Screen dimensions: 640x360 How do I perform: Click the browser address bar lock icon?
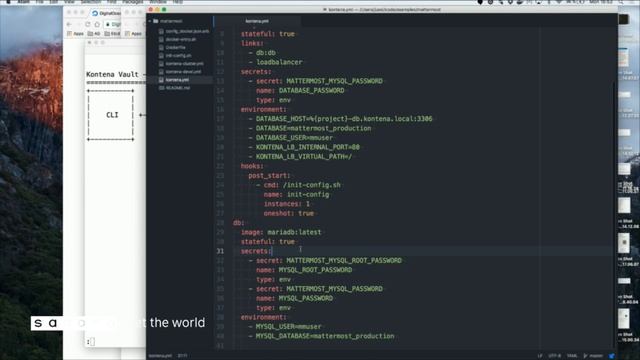coord(108,24)
